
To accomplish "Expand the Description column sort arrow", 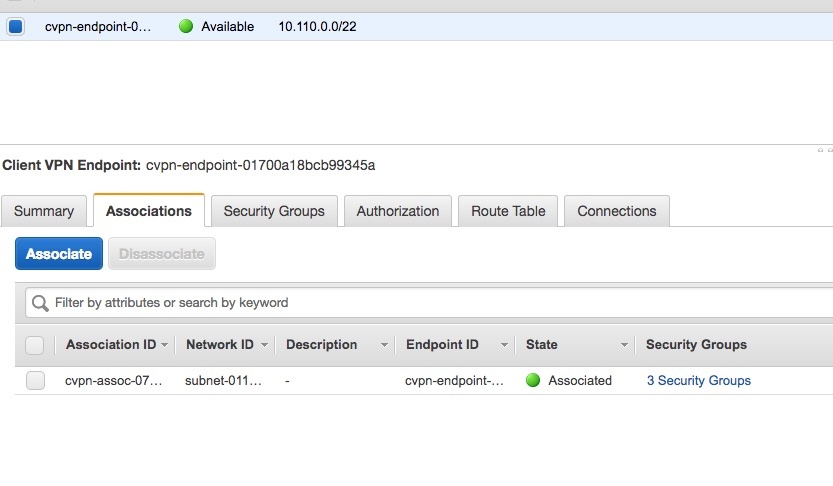I will pos(384,345).
